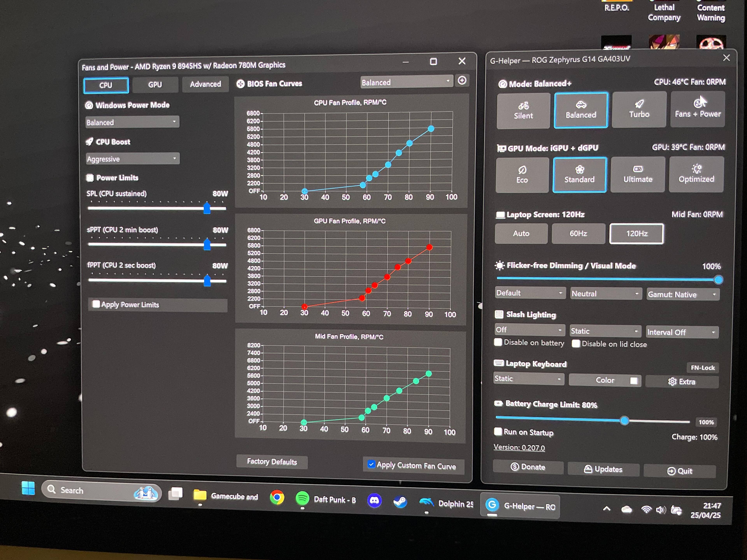The height and width of the screenshot is (560, 747).
Task: Expand Windows Power Mode dropdown
Action: (132, 122)
